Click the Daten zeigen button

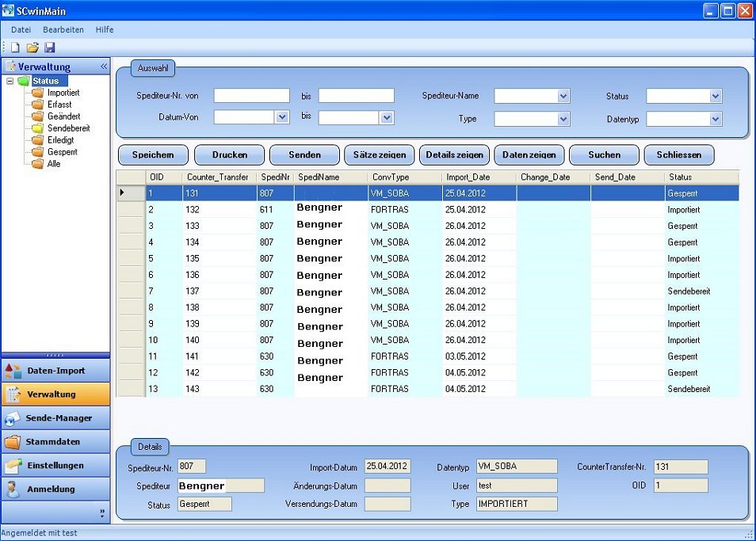click(x=529, y=155)
